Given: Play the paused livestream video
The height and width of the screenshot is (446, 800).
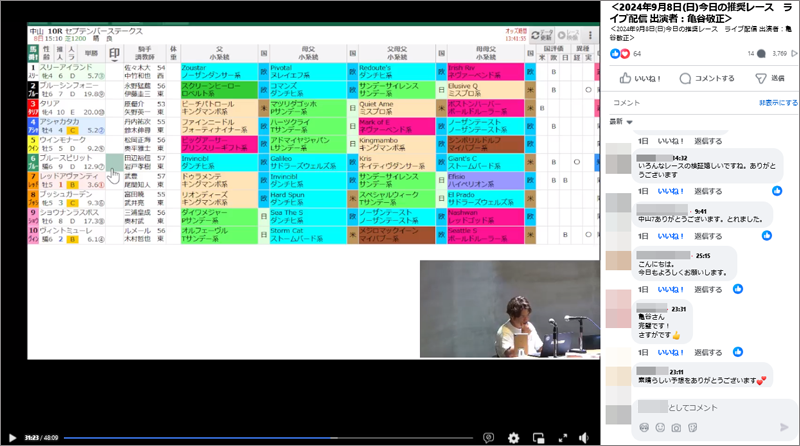Looking at the screenshot, I should [12, 438].
